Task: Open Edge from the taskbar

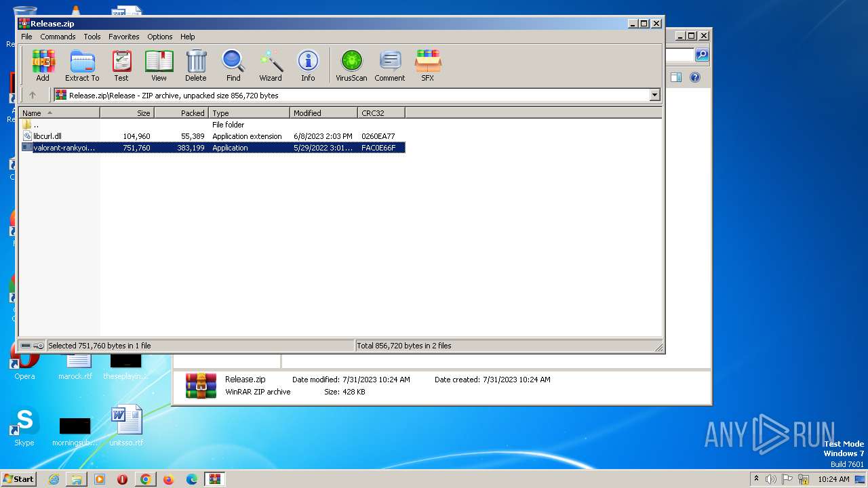Action: [191, 479]
